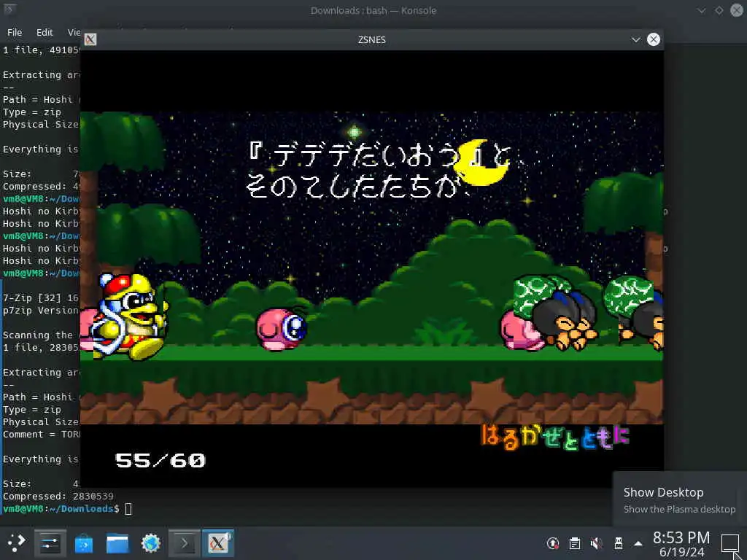Click the '1 file, 28305' terminal line

(x=41, y=348)
